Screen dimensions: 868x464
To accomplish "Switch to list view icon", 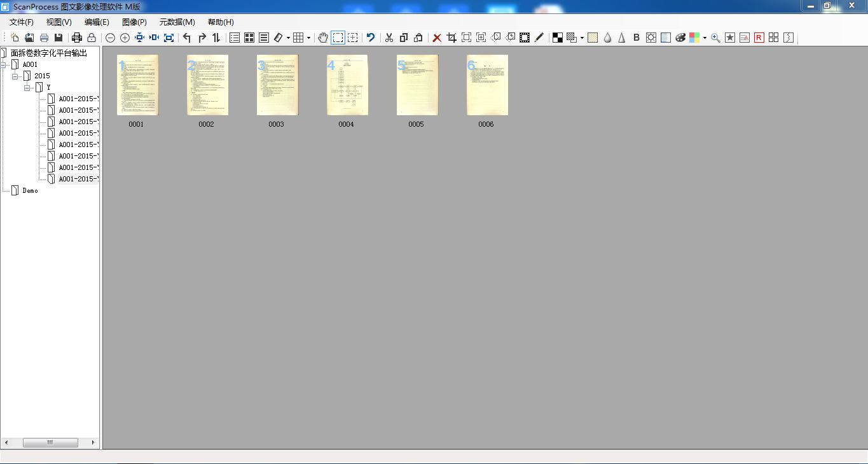I will 235,38.
